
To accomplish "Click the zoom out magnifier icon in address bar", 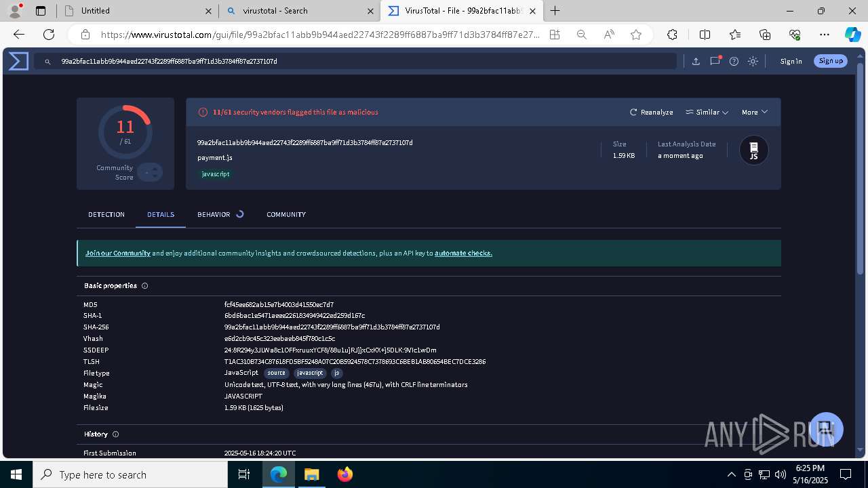I will (x=582, y=35).
